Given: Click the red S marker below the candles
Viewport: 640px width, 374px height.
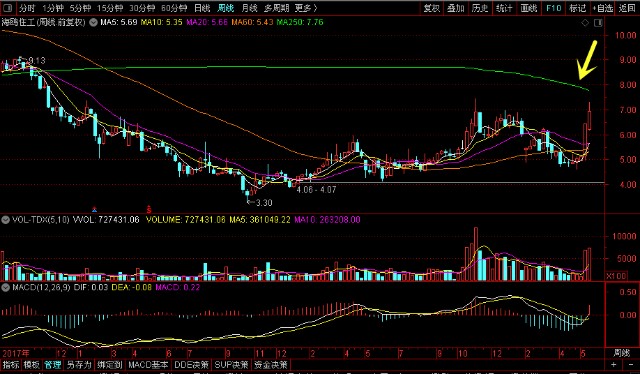Looking at the screenshot, I should tap(149, 209).
